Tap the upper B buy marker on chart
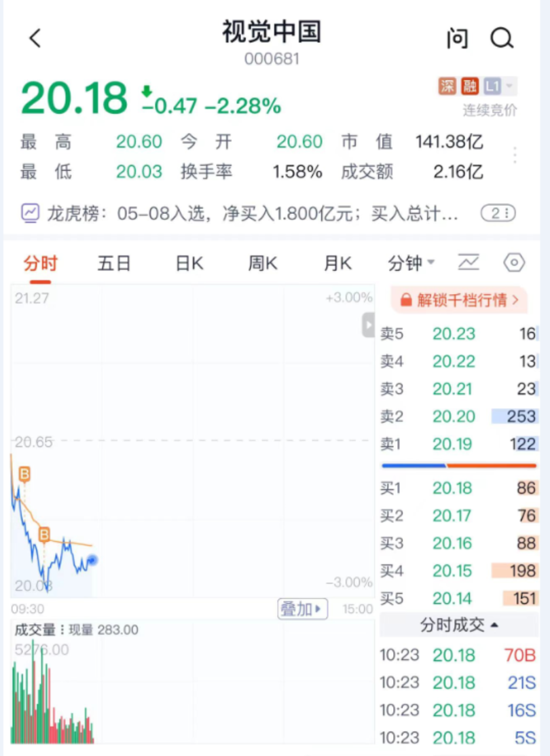This screenshot has width=550, height=756. [x=24, y=474]
